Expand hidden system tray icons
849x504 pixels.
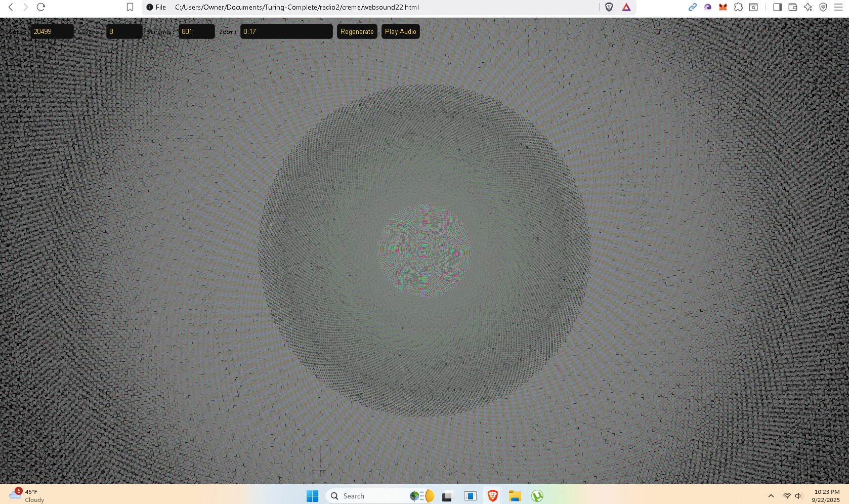click(771, 496)
